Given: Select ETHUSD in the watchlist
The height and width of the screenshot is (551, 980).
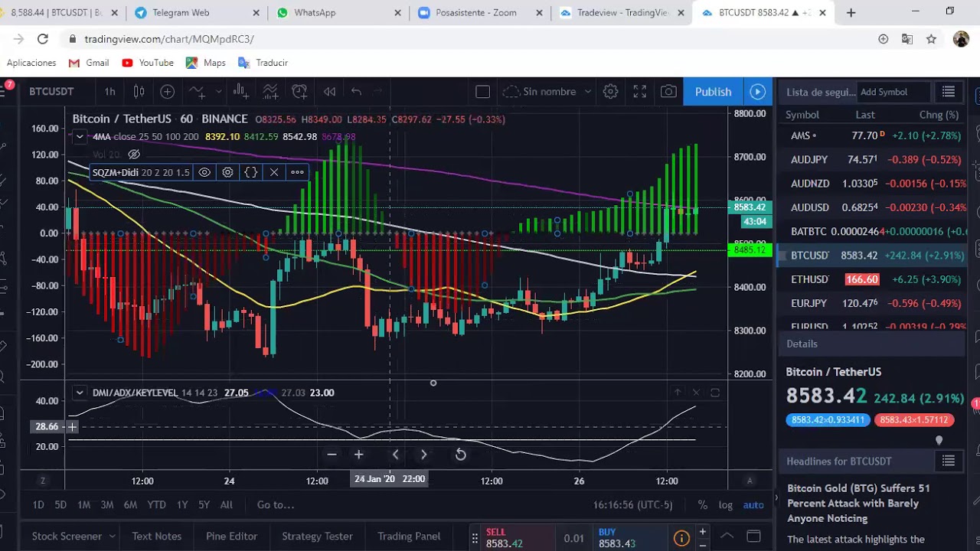Looking at the screenshot, I should coord(871,279).
